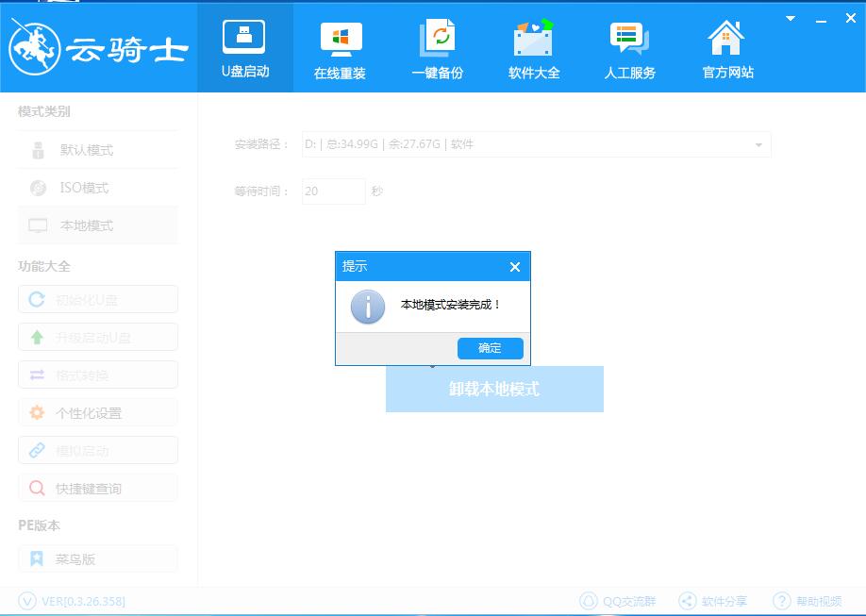Viewport: 866px width, 616px height.
Task: Click the VER[0.3.26.358] version text
Action: [83, 601]
